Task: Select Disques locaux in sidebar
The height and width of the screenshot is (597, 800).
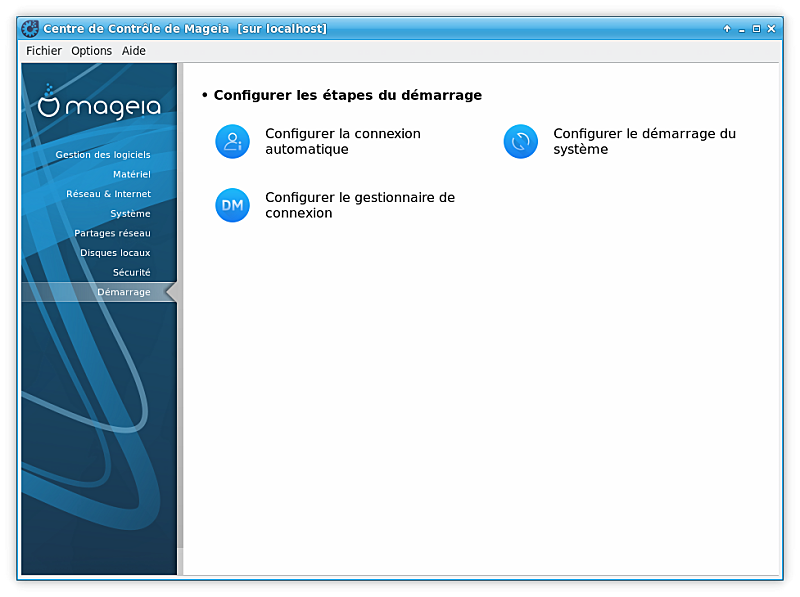Action: (115, 253)
